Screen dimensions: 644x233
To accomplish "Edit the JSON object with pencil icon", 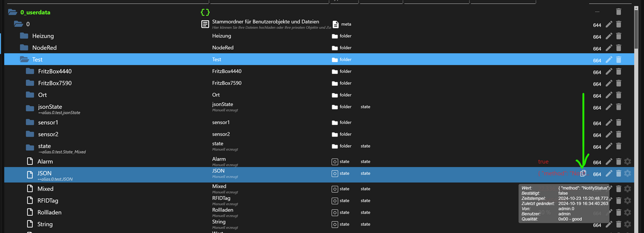I will (609, 174).
